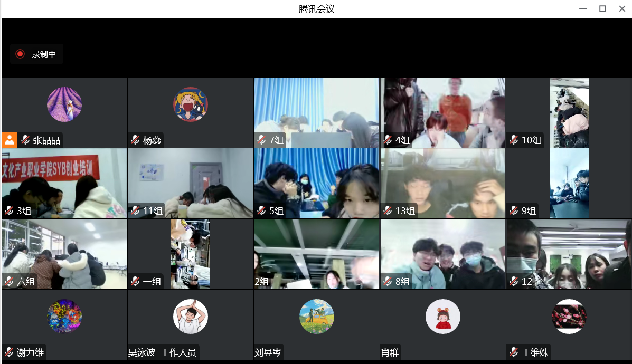Click muted mic icon on 4组 tile

pyautogui.click(x=388, y=140)
